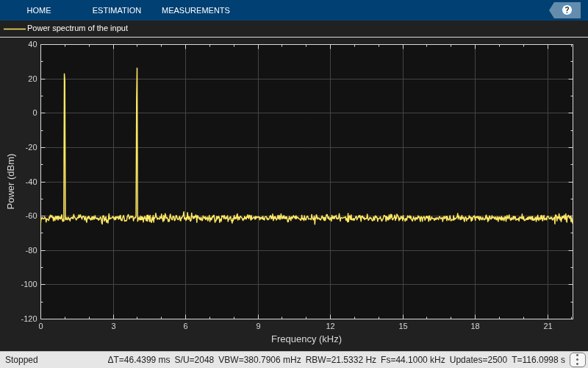
Task: Click the RBW=21.5332 Hz readout
Action: pos(340,360)
